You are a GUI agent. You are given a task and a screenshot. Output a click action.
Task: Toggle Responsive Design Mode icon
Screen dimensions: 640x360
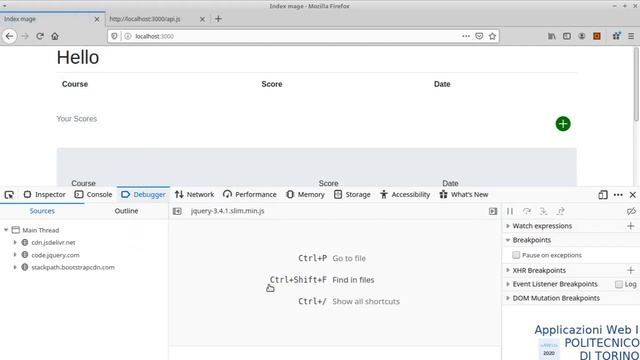tap(603, 195)
